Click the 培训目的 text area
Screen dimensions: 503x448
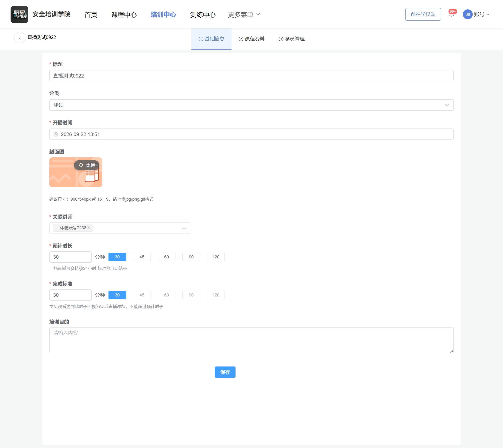[251, 340]
